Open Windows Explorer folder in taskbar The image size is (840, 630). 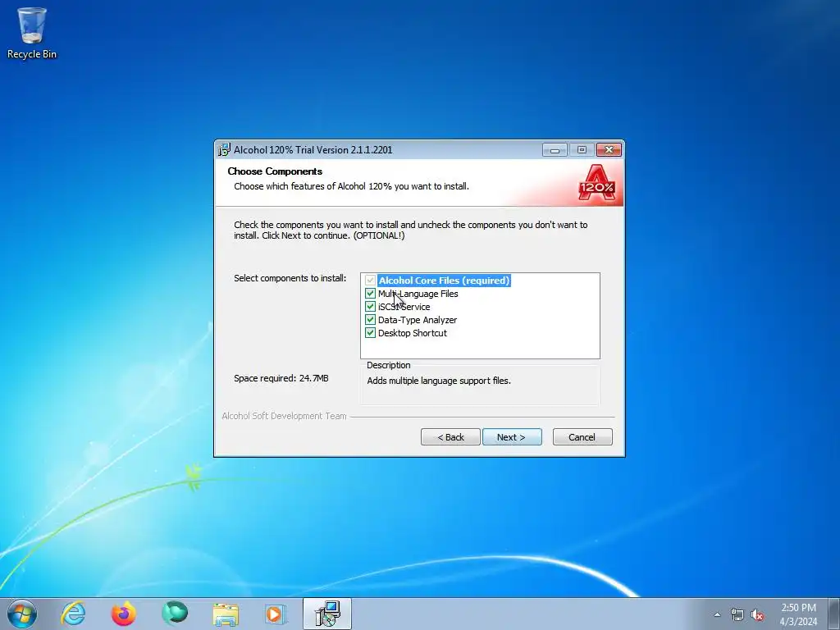point(226,614)
